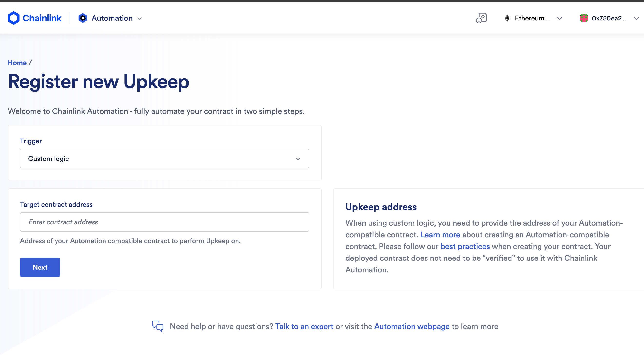Image resolution: width=644 pixels, height=359 pixels.
Task: Open the best practices link
Action: coord(465,246)
